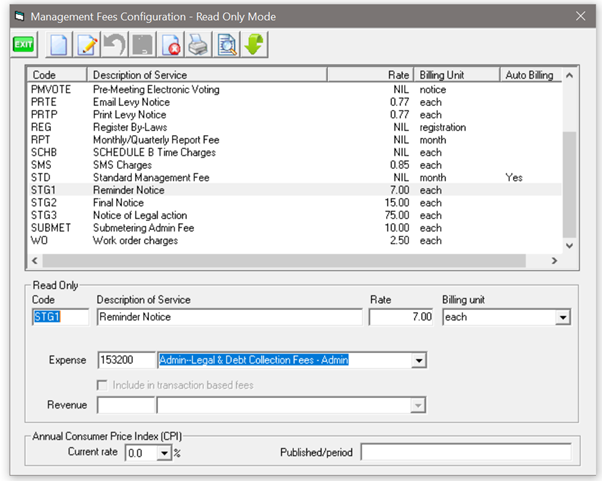Click the list scroll down arrow
Image resolution: width=602 pixels, height=481 pixels.
point(569,246)
